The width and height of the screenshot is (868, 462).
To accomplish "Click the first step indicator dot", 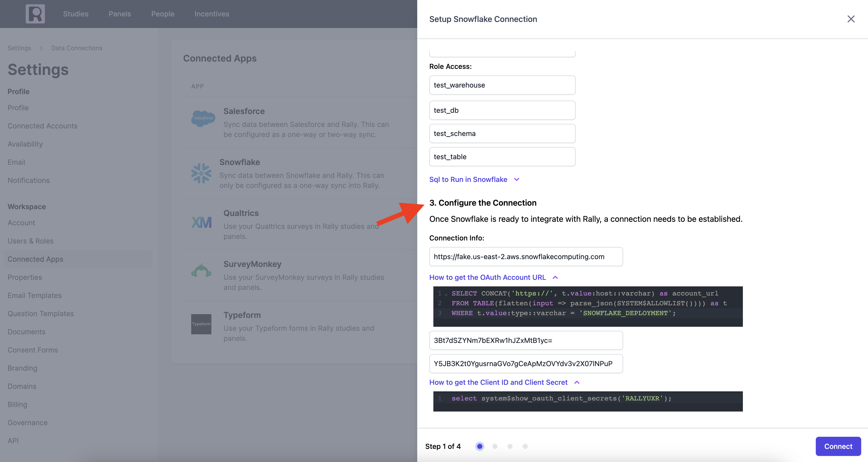I will coord(480,446).
